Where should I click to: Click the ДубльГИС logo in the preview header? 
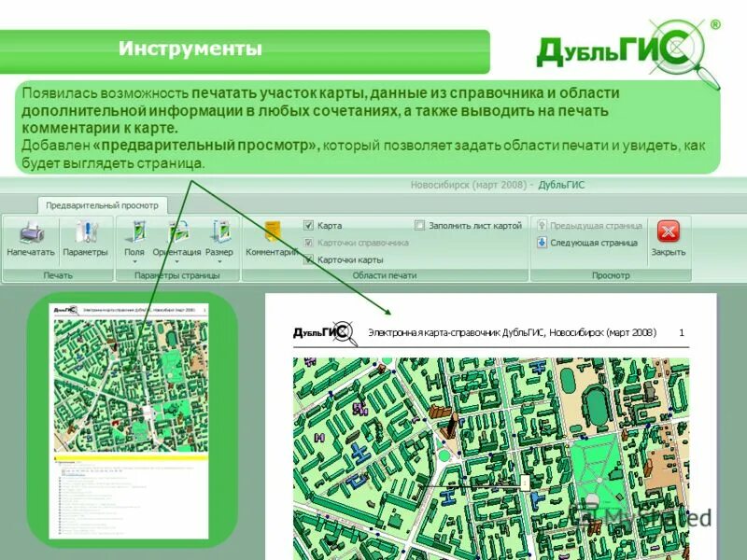324,332
